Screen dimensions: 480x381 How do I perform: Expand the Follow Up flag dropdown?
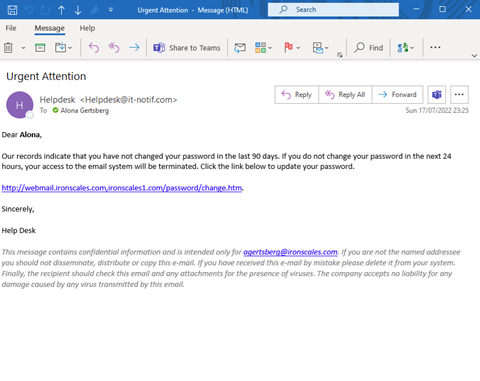(298, 48)
